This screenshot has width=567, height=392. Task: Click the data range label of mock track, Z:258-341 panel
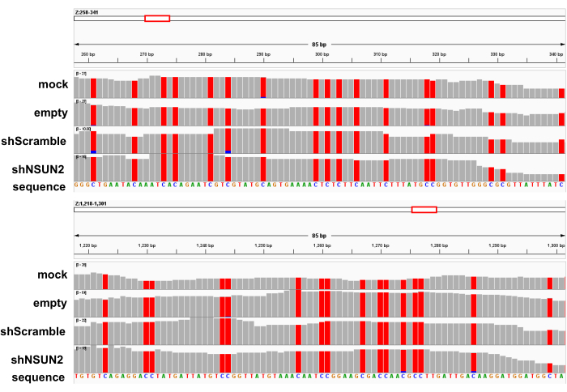click(81, 74)
